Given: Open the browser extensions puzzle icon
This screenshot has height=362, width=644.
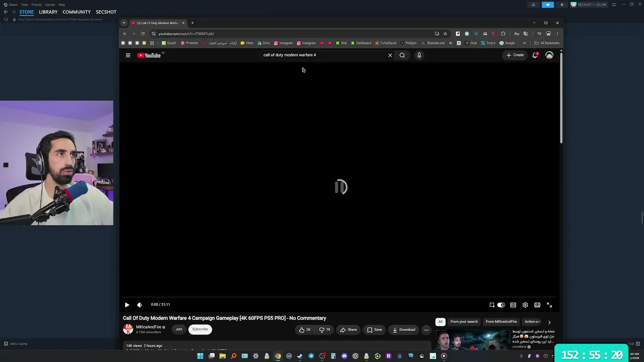Looking at the screenshot, I should 503,34.
